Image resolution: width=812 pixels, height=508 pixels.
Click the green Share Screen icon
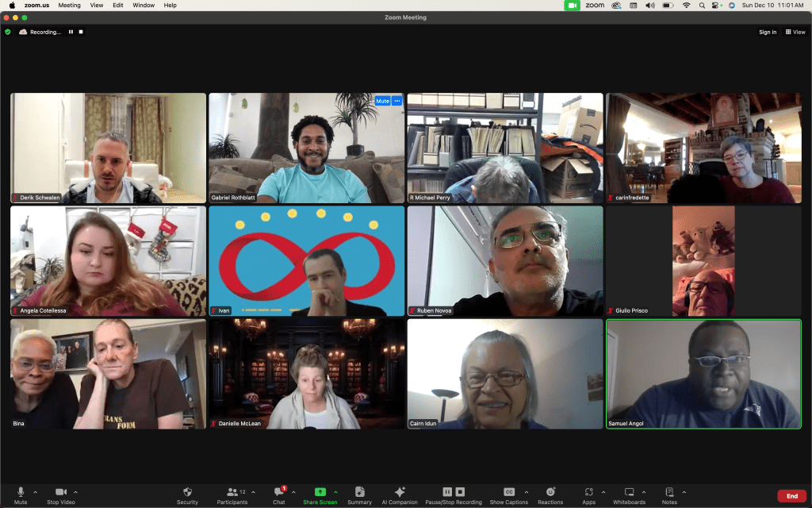320,492
